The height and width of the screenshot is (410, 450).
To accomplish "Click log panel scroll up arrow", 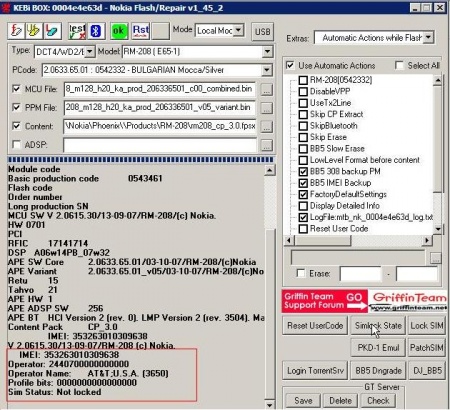I will click(x=270, y=170).
